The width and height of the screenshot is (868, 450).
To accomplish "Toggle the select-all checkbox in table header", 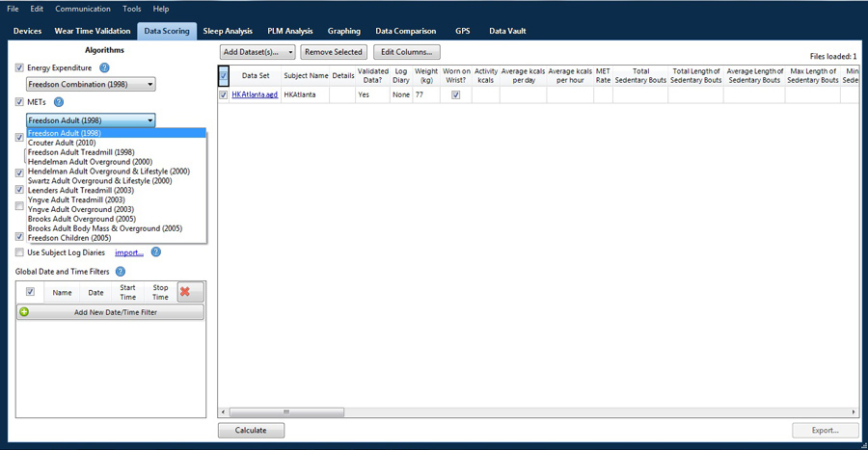I will click(224, 75).
